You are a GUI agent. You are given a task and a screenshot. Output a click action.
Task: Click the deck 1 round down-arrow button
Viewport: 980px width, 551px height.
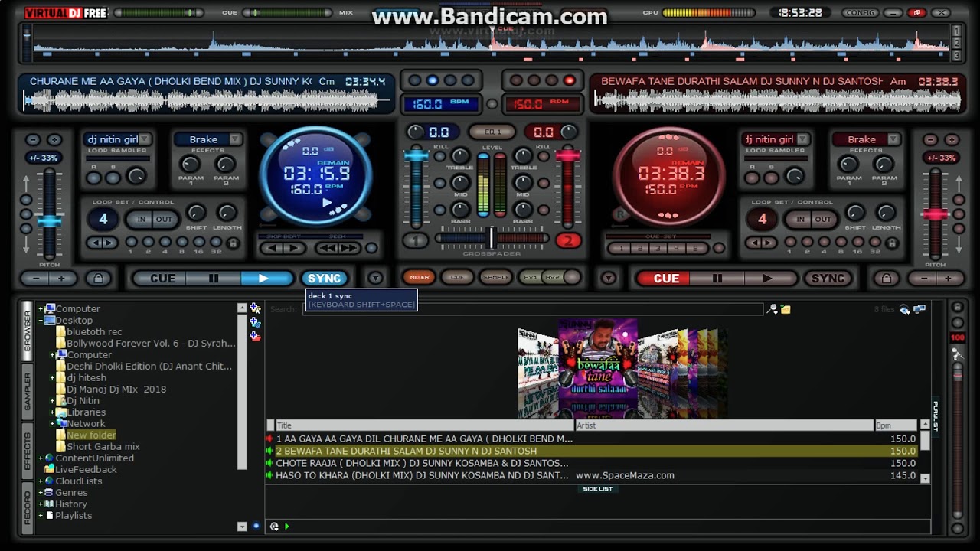[375, 279]
